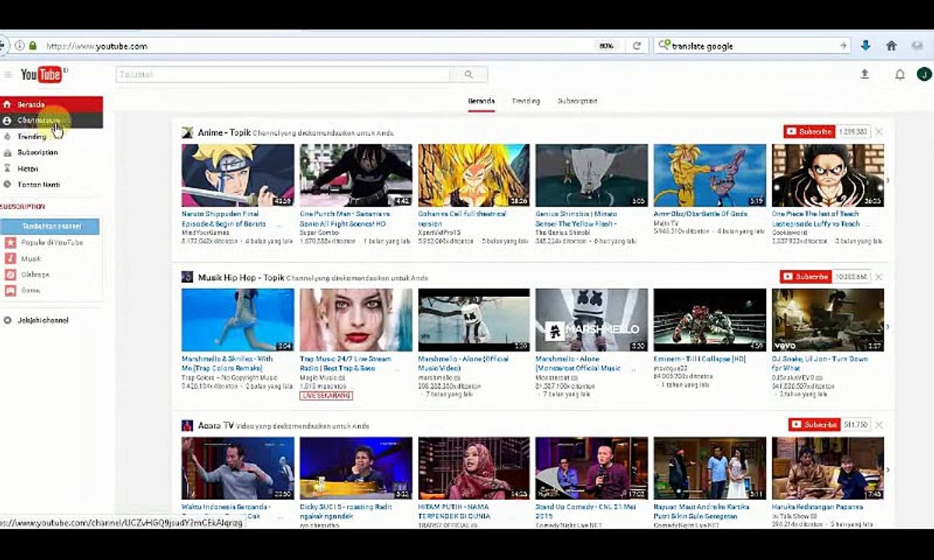This screenshot has height=560, width=934.
Task: Click the Genius Shinobi Minato video title
Action: (x=577, y=219)
